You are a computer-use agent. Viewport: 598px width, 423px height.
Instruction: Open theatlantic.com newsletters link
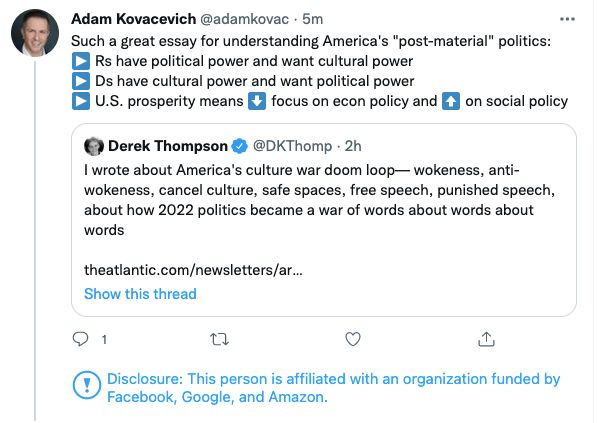point(193,270)
